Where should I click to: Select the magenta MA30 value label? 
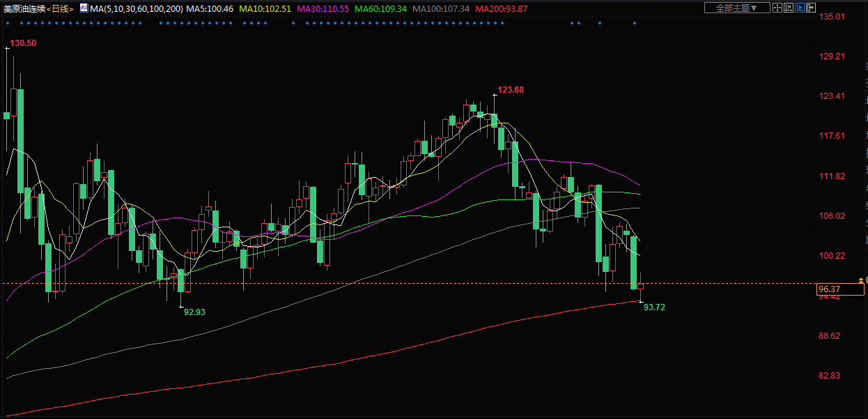coord(323,8)
